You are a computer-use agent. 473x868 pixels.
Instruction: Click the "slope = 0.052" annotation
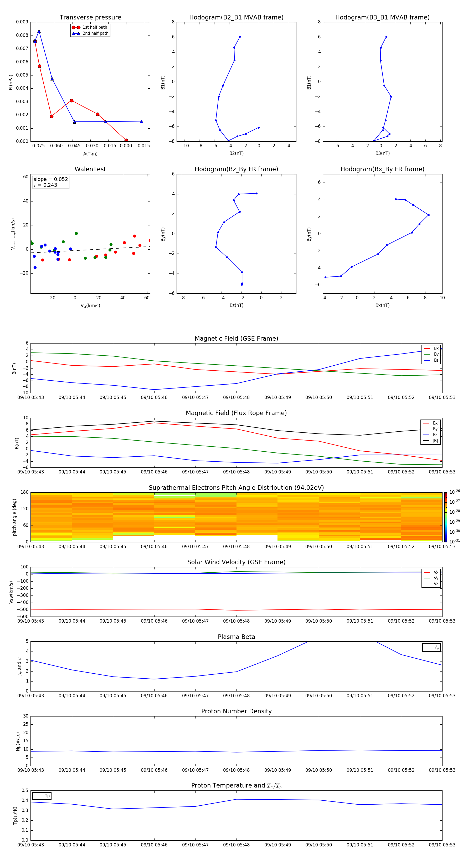(x=51, y=179)
